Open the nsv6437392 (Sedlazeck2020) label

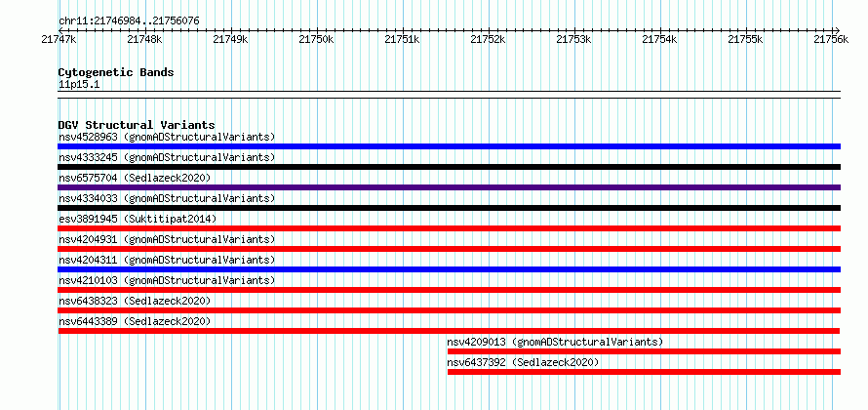click(x=523, y=362)
